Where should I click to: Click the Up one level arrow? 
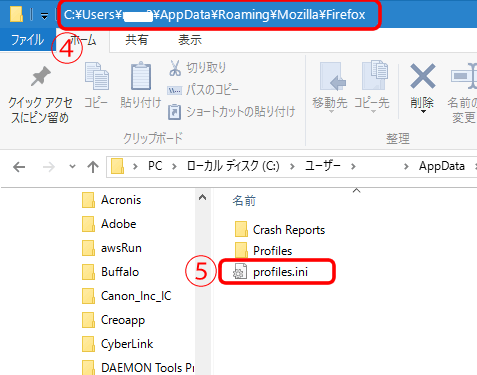[93, 167]
